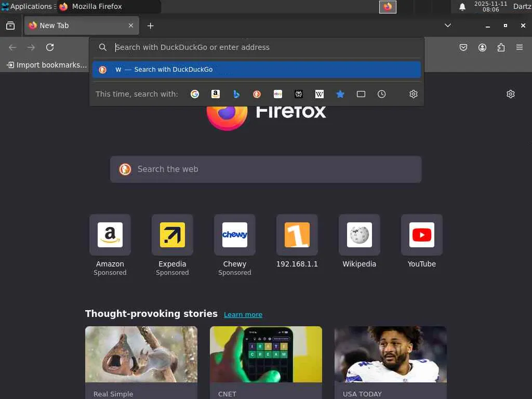Click Learn more link beside stories heading
The width and height of the screenshot is (532, 399).
(243, 314)
